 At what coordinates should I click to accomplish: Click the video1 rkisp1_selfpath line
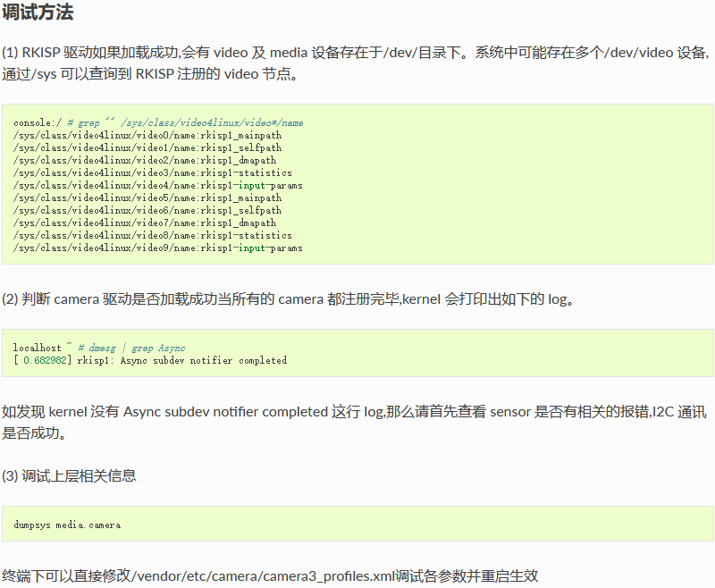(147, 147)
